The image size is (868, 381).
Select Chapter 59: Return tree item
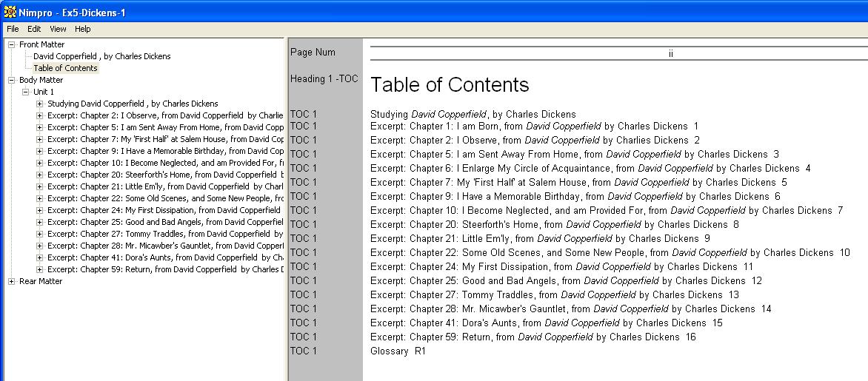click(x=165, y=270)
